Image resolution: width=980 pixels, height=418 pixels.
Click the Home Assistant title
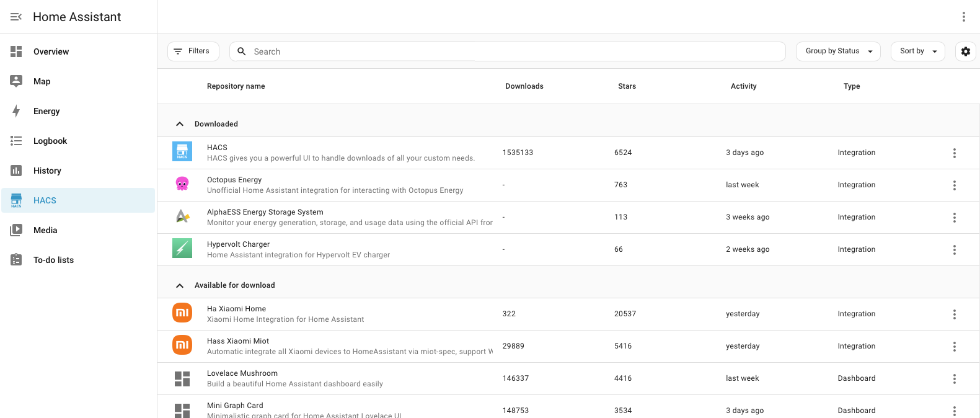pos(77,17)
